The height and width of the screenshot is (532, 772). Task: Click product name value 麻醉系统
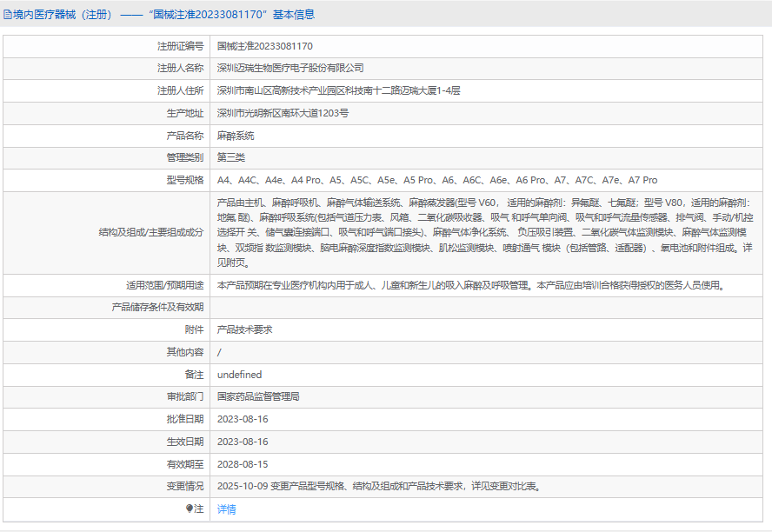pos(236,136)
